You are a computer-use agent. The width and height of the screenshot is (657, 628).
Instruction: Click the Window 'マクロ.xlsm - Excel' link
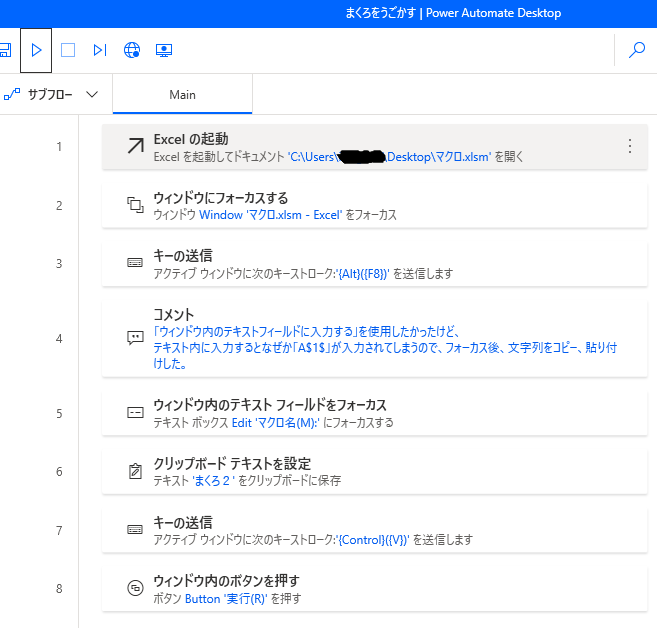click(270, 215)
